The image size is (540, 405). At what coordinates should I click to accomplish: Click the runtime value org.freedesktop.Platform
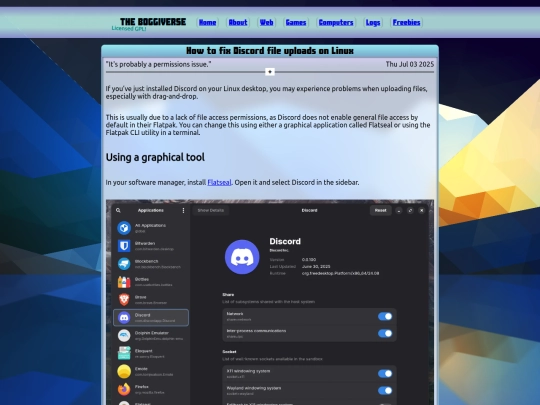pos(340,273)
